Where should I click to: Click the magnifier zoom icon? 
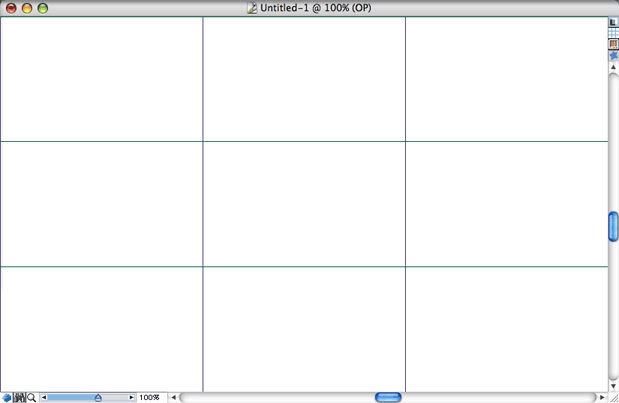32,397
